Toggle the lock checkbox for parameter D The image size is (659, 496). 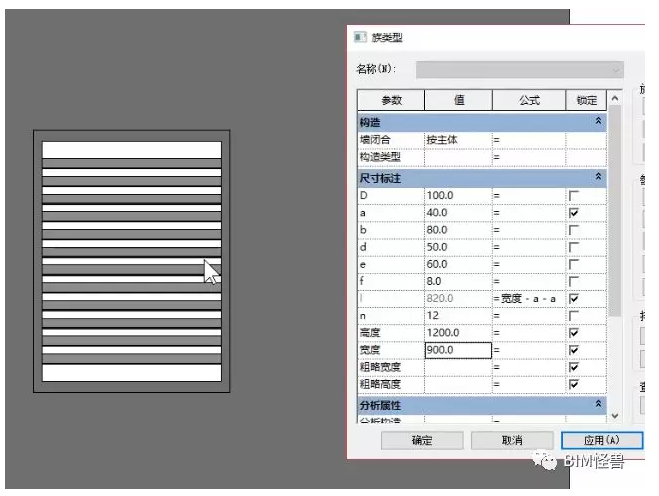point(573,195)
